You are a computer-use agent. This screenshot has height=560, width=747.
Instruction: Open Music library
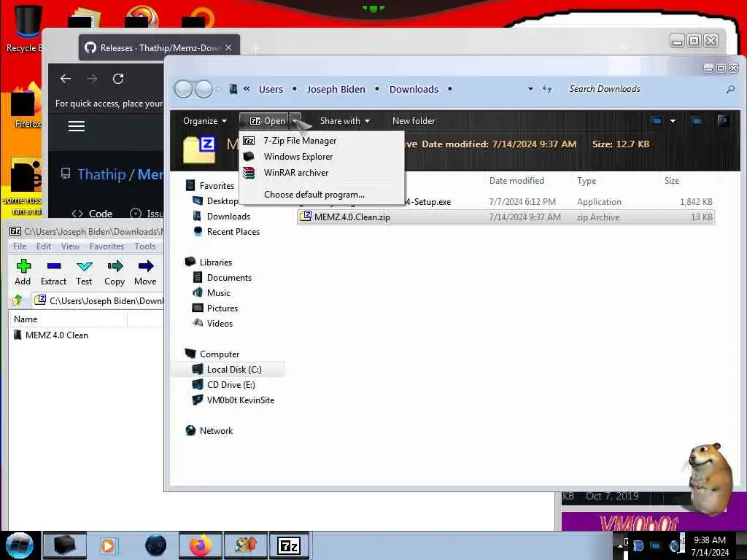[x=219, y=293]
